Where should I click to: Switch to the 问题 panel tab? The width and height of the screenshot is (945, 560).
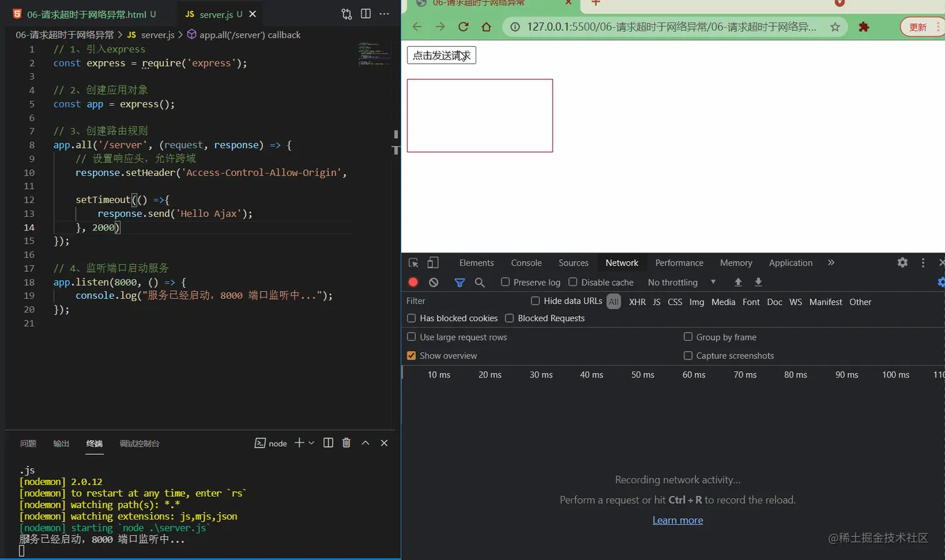coord(28,443)
